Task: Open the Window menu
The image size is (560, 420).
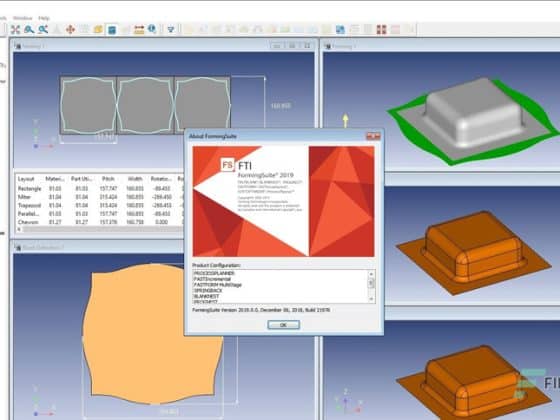Action: pyautogui.click(x=22, y=18)
